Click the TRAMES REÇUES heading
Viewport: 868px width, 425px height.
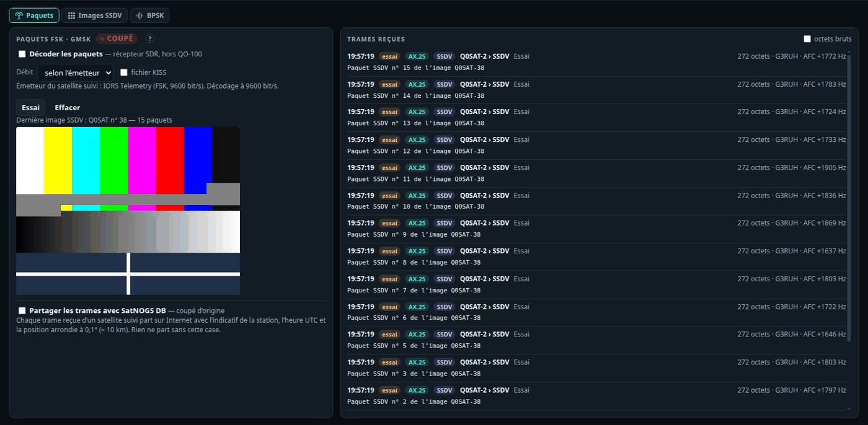376,39
